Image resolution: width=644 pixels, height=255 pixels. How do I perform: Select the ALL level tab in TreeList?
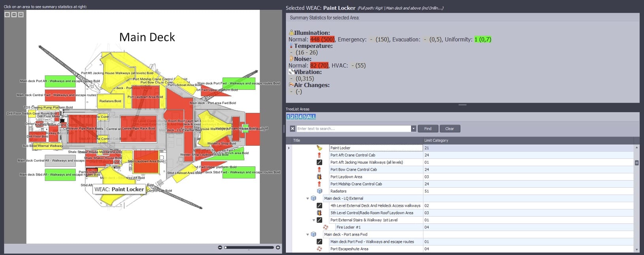[312, 117]
